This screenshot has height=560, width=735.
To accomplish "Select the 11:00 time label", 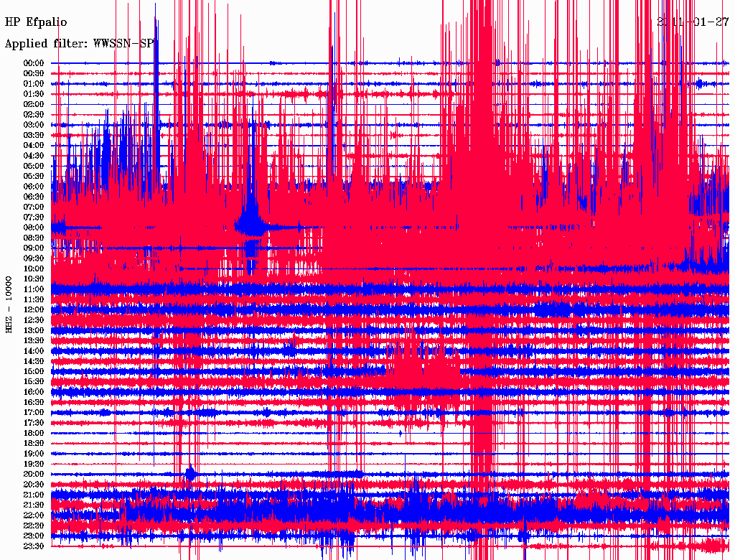I will click(34, 289).
